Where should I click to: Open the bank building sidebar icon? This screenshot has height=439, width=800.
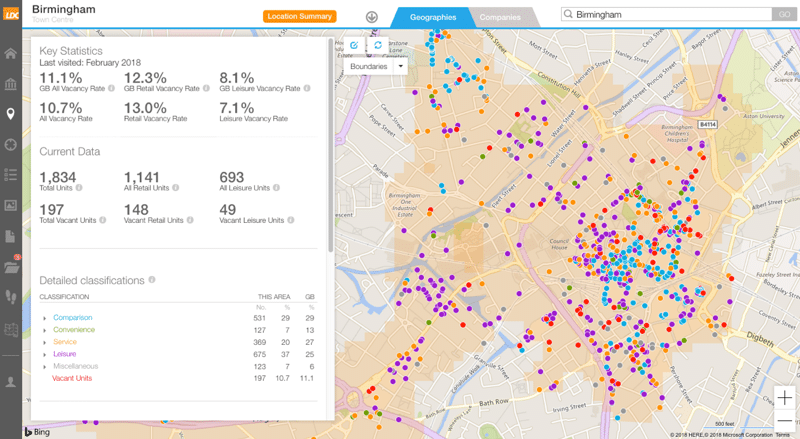pos(11,84)
